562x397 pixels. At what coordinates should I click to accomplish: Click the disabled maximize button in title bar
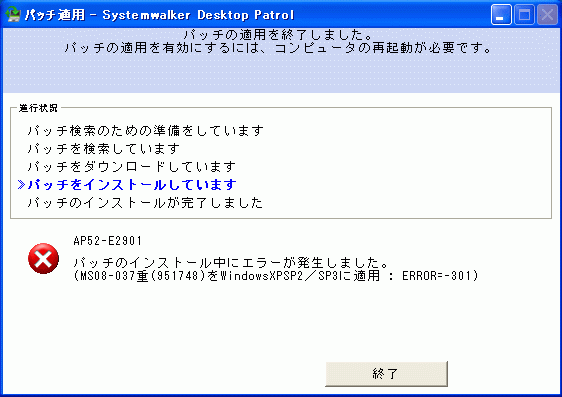pyautogui.click(x=524, y=15)
